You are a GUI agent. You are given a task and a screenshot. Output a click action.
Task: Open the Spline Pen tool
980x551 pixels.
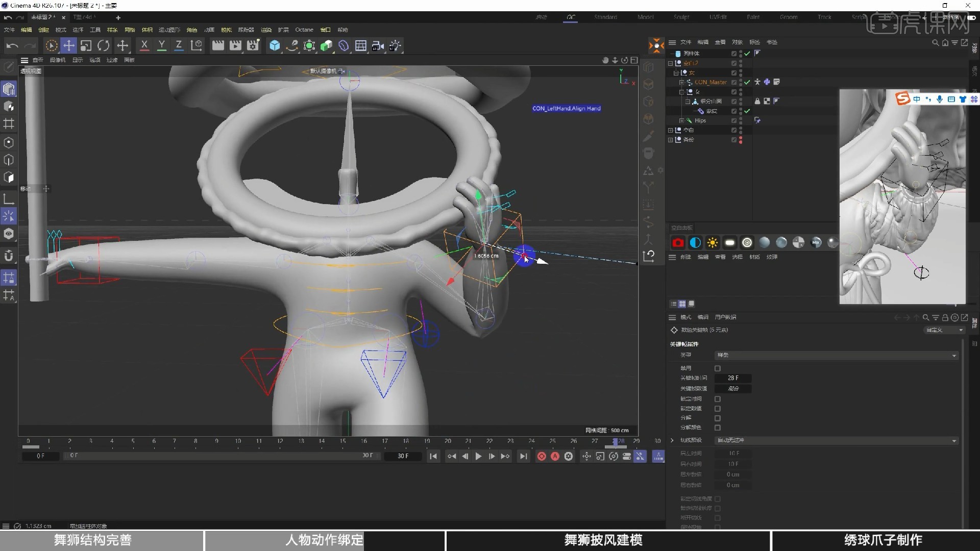292,45
